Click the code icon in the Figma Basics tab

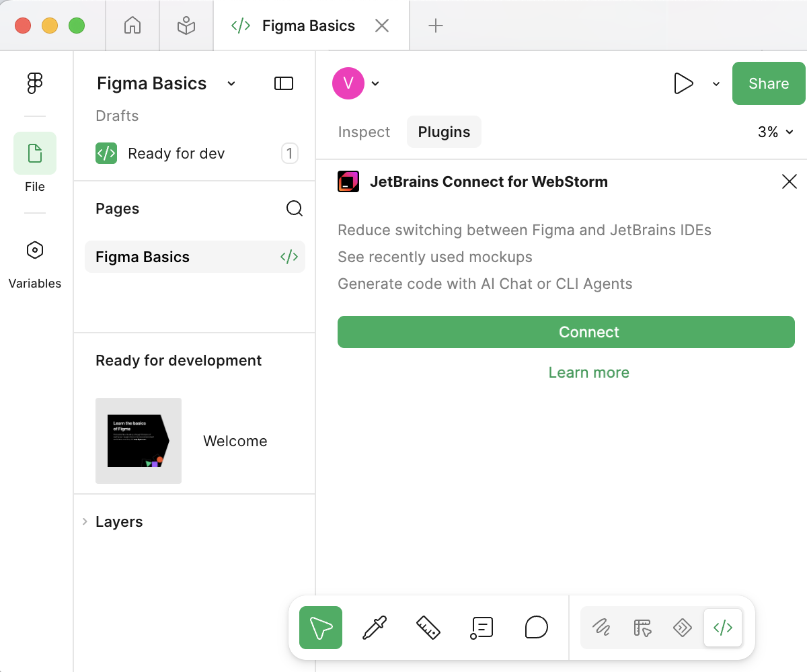coord(241,26)
